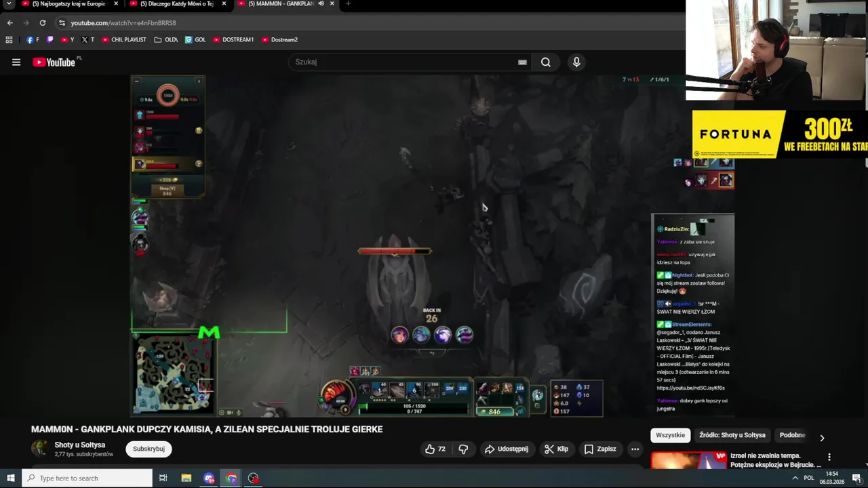Click the Udostępnij share button
Viewport: 868px width, 488px height.
(506, 449)
